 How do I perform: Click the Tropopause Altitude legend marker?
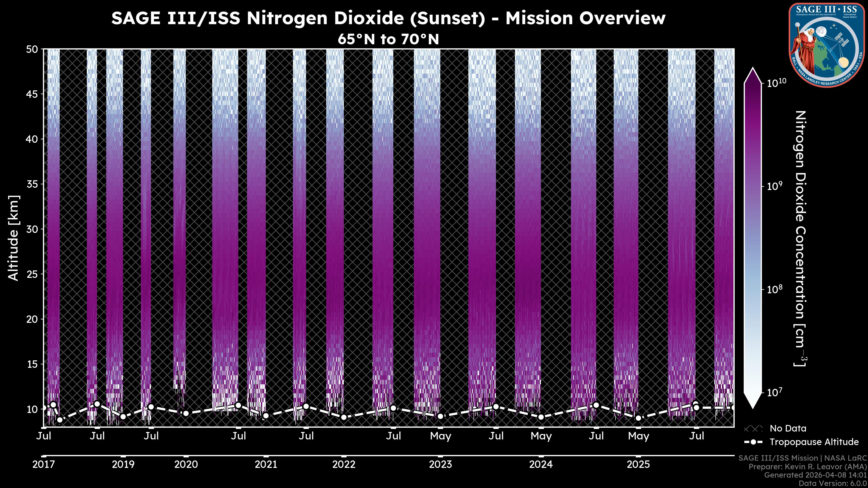click(x=753, y=442)
